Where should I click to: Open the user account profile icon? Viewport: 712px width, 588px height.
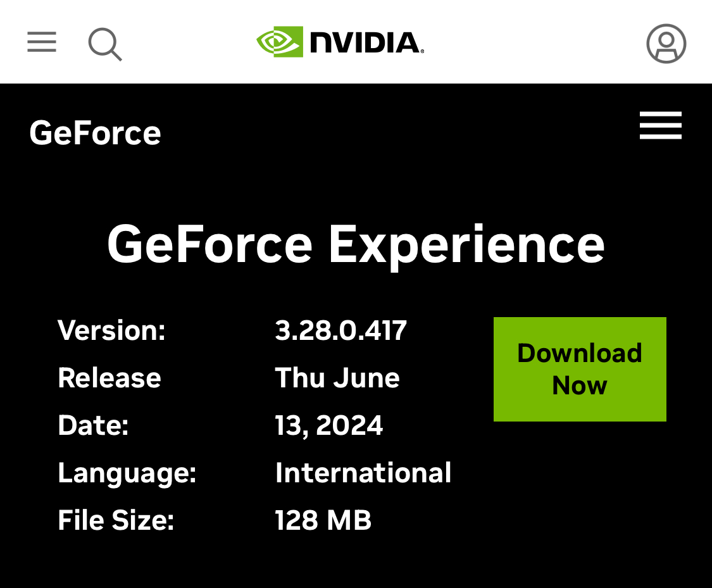point(666,44)
